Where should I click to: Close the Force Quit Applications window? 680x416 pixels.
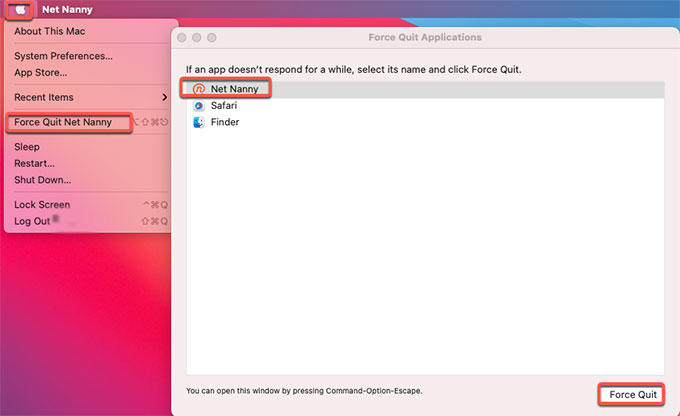182,38
